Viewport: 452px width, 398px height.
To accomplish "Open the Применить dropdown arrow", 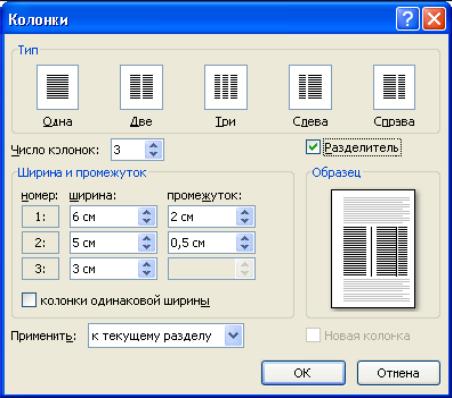I will tap(234, 335).
